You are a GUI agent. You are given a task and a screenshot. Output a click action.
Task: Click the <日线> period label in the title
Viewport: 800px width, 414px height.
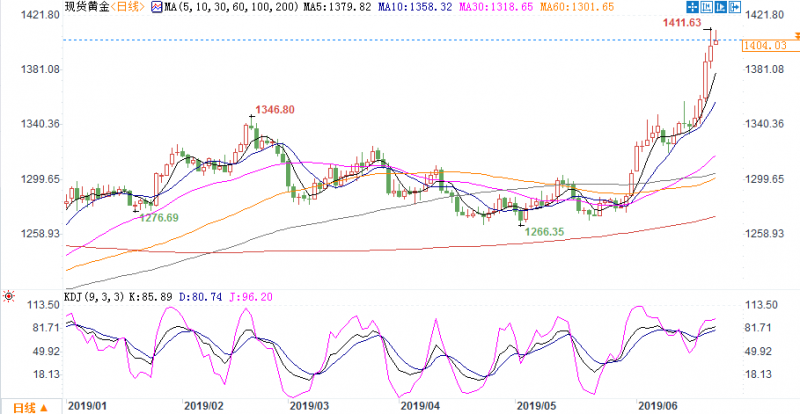129,7
